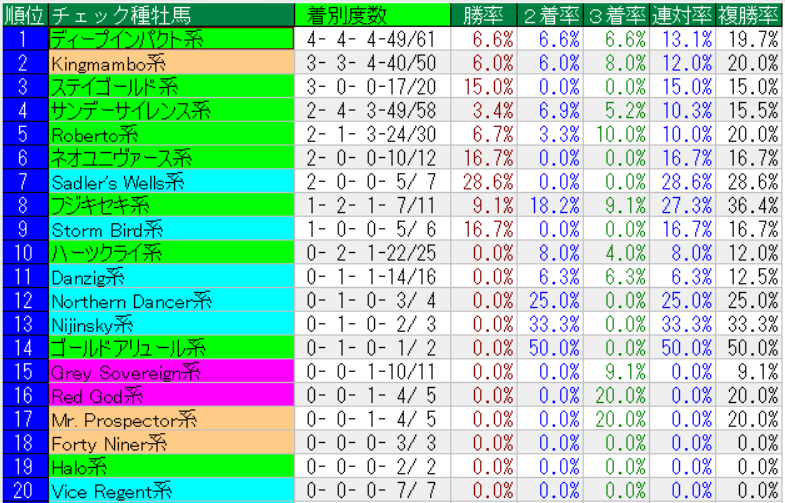Click the 連対率 column header
Image resolution: width=785 pixels, height=503 pixels.
click(682, 14)
